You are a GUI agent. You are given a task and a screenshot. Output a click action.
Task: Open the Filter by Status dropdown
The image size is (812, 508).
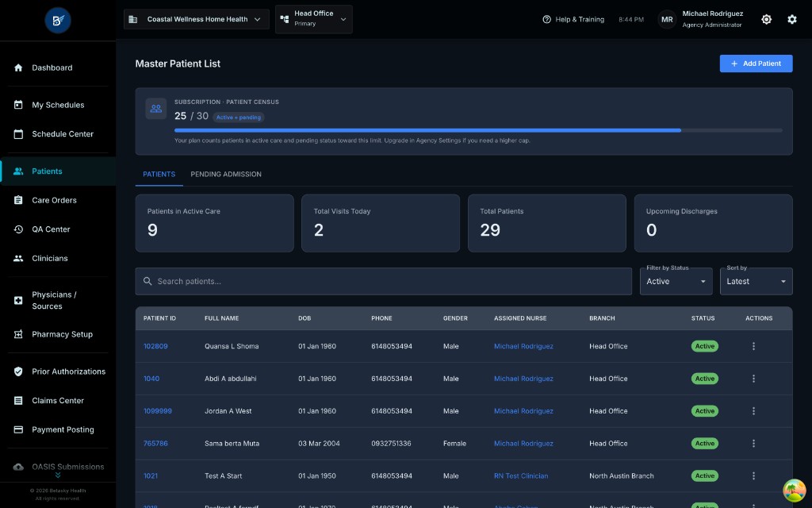[676, 282]
